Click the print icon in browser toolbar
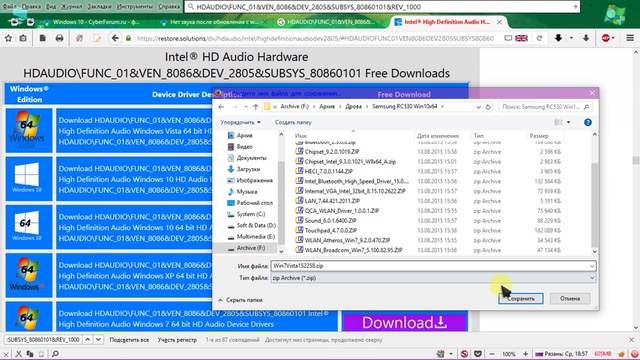Screen dimensions: 640x360 [x=60, y=38]
